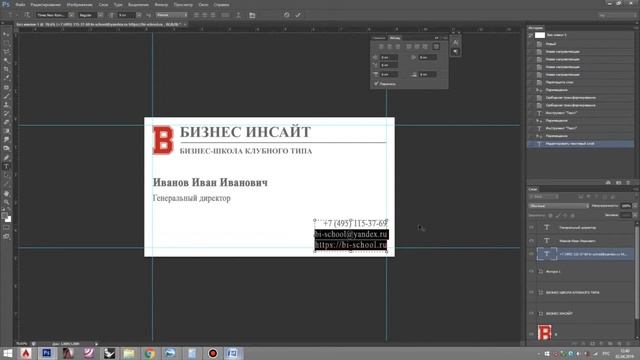Open collapsed Character panel icon
640x360 pixels.
(456, 42)
